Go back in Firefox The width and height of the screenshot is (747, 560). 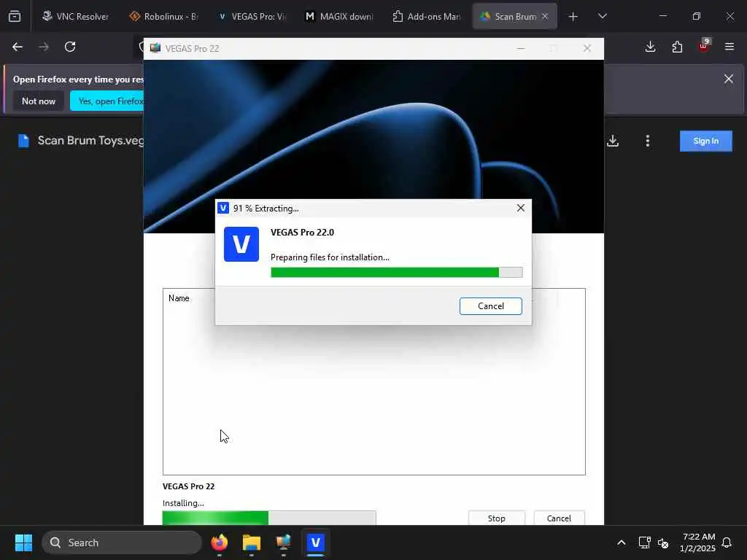pyautogui.click(x=18, y=47)
